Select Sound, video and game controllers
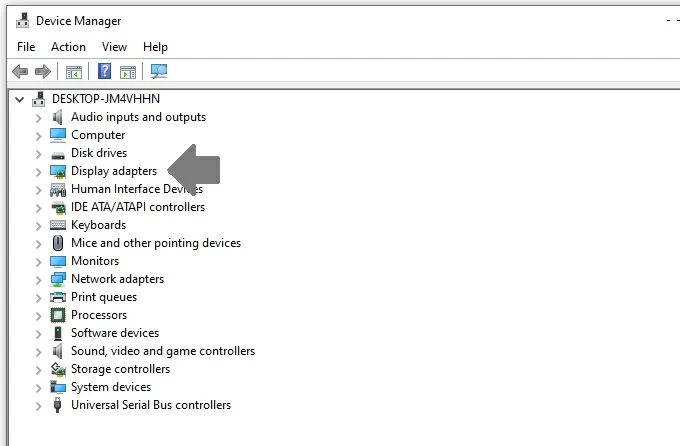Screen dimensions: 680x446 [x=162, y=351]
